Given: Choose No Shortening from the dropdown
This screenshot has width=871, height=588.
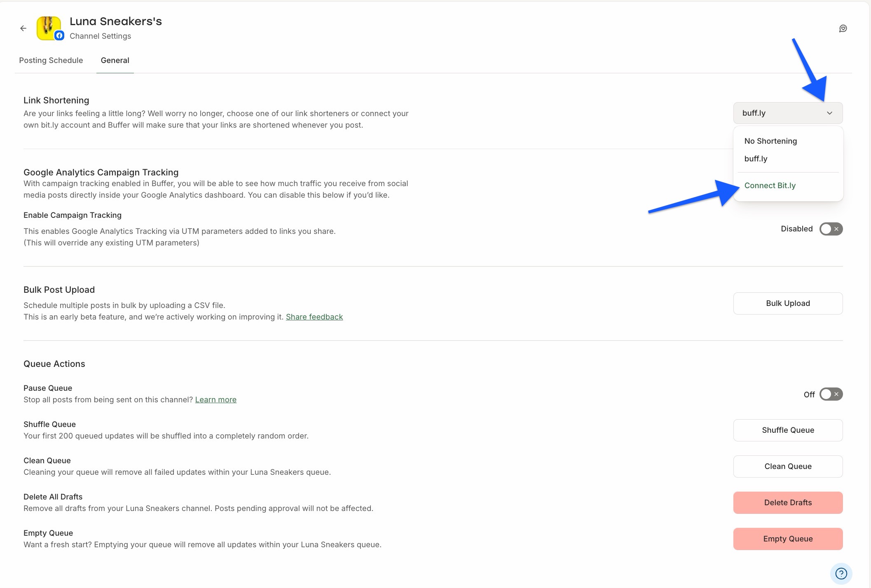Looking at the screenshot, I should coord(770,141).
